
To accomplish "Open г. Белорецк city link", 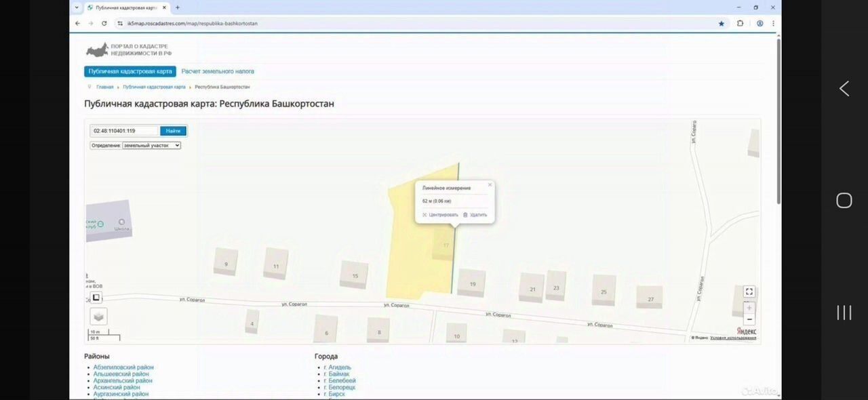I will coord(340,387).
